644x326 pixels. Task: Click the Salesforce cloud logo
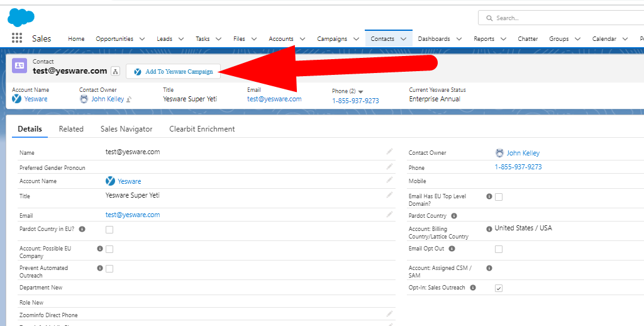point(21,17)
